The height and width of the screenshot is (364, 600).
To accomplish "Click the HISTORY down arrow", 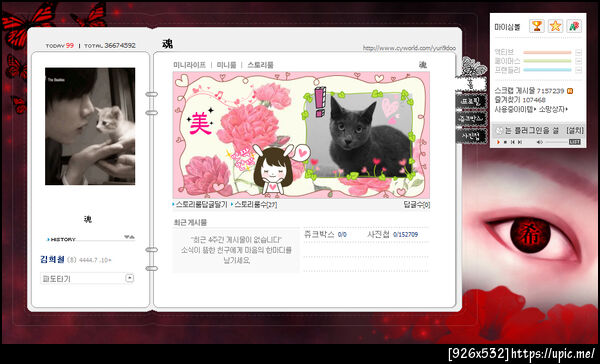I will [x=127, y=237].
